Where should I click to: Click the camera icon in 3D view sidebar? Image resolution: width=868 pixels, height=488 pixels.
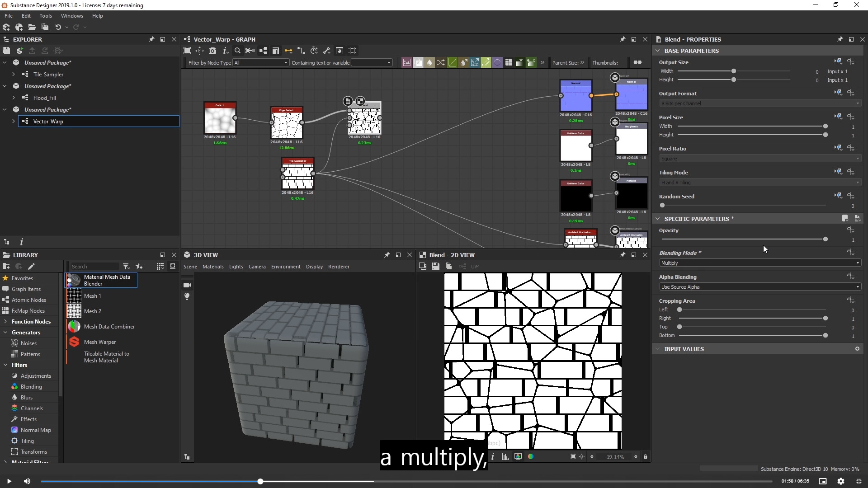click(187, 285)
